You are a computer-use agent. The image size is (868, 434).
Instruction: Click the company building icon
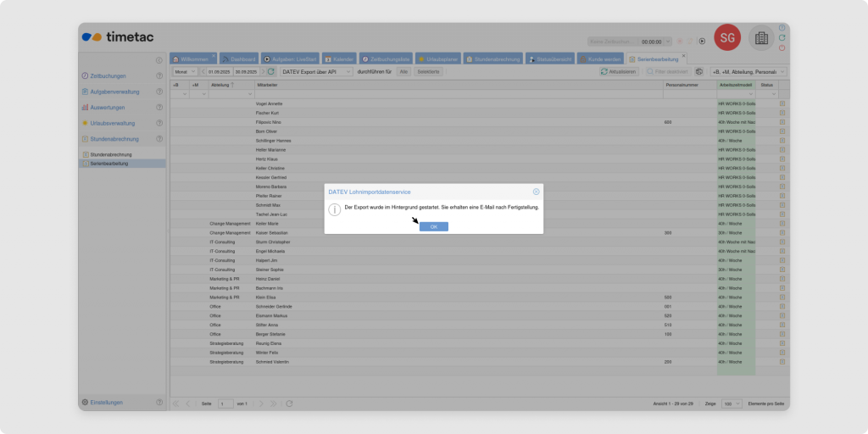[x=761, y=38]
